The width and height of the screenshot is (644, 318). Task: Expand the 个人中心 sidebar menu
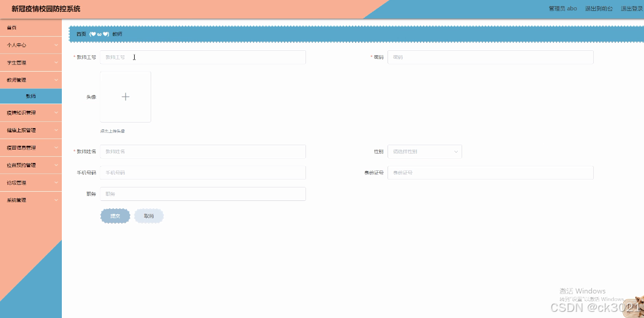31,45
